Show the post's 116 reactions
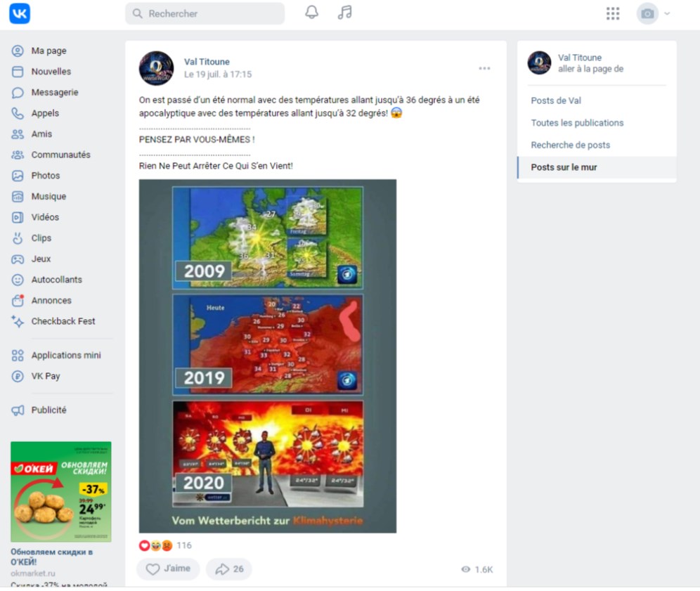The height and width of the screenshot is (591, 700). [165, 545]
